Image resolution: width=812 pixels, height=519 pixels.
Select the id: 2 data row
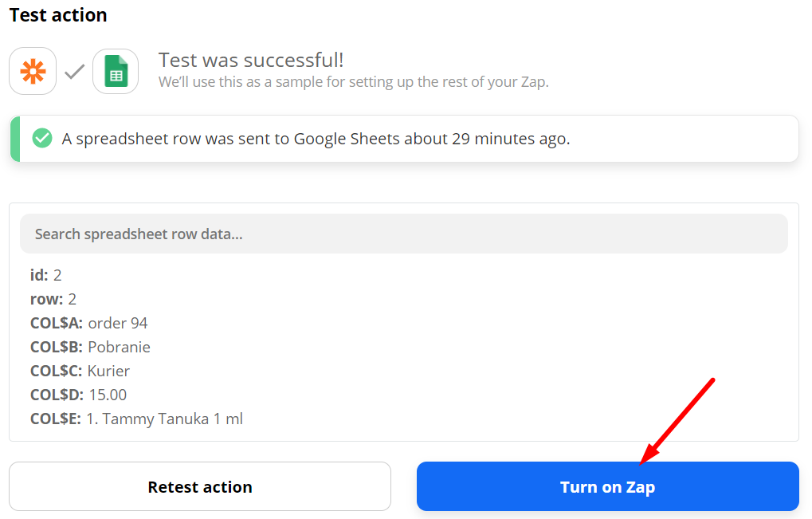point(44,274)
